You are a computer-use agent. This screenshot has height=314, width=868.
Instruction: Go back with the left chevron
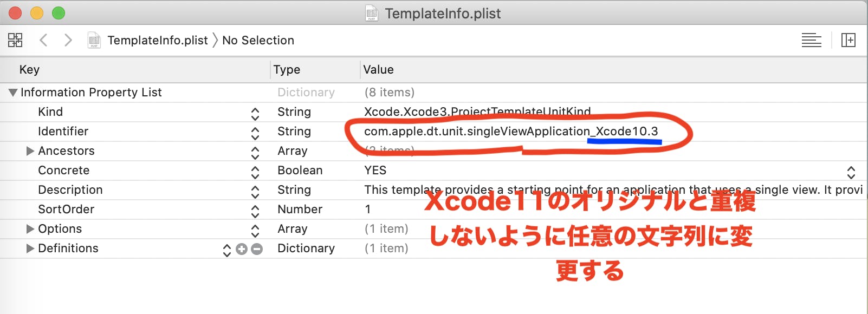44,40
